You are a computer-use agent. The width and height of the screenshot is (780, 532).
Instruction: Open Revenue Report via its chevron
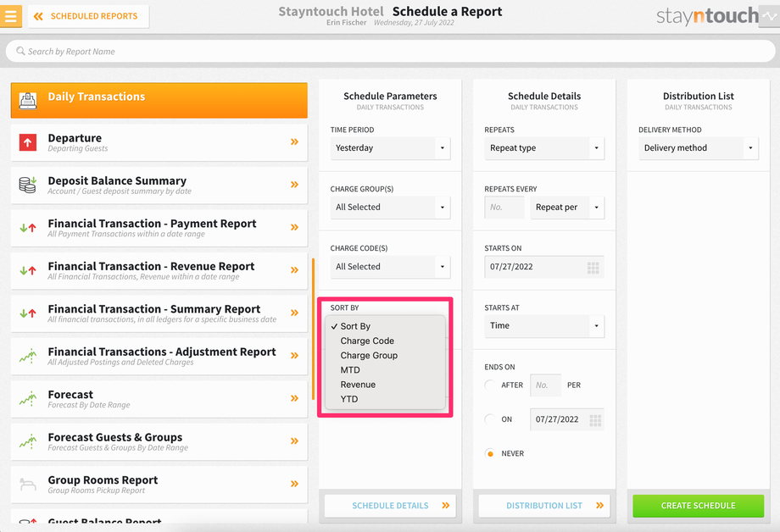[x=294, y=270]
